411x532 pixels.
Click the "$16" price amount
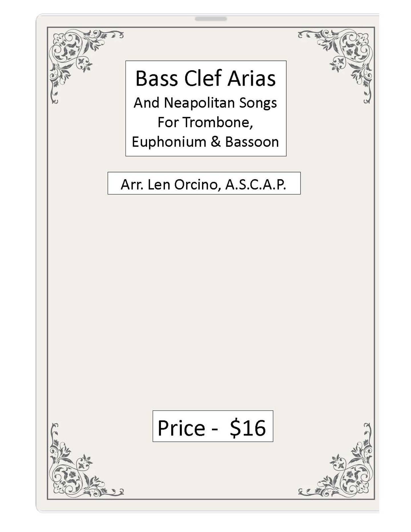click(248, 428)
